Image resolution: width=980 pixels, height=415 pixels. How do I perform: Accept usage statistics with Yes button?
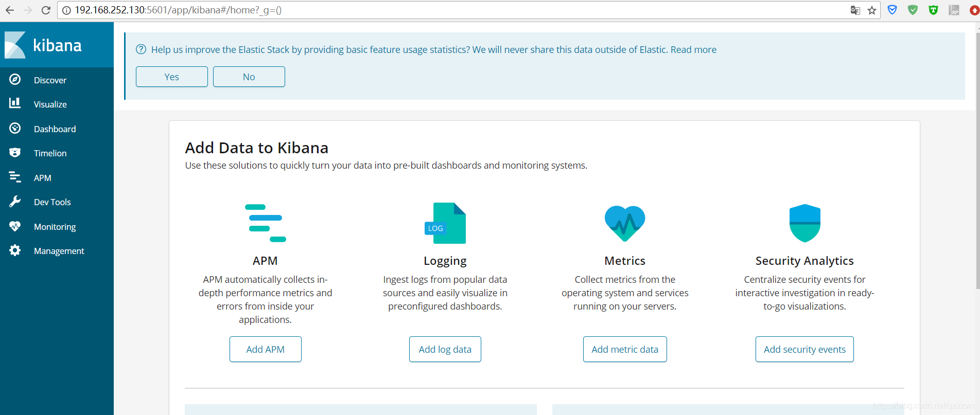tap(172, 77)
